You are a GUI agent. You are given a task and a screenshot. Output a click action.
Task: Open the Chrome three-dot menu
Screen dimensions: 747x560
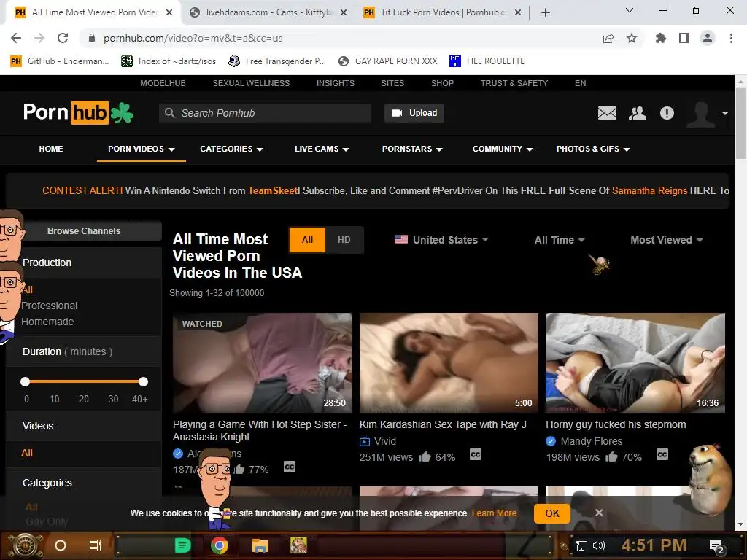[x=731, y=38]
